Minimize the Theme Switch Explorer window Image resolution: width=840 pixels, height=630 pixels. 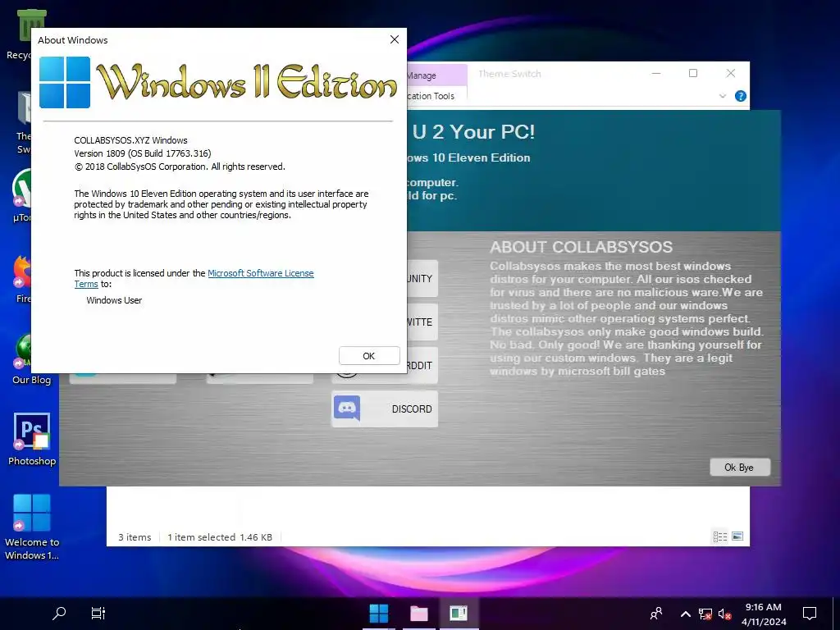[656, 73]
